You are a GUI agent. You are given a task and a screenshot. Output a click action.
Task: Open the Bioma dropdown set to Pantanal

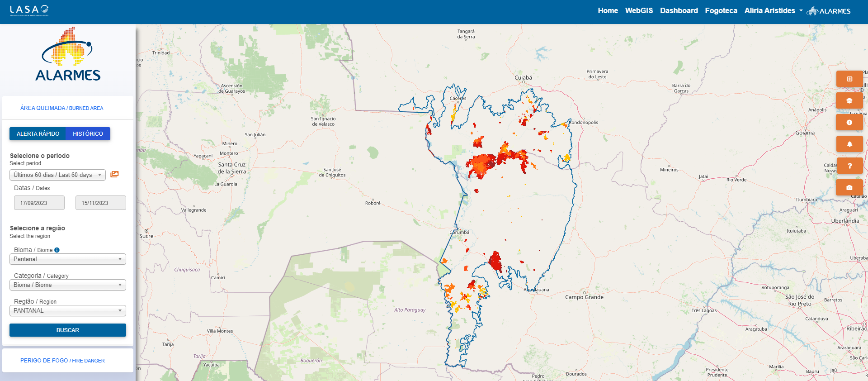68,259
